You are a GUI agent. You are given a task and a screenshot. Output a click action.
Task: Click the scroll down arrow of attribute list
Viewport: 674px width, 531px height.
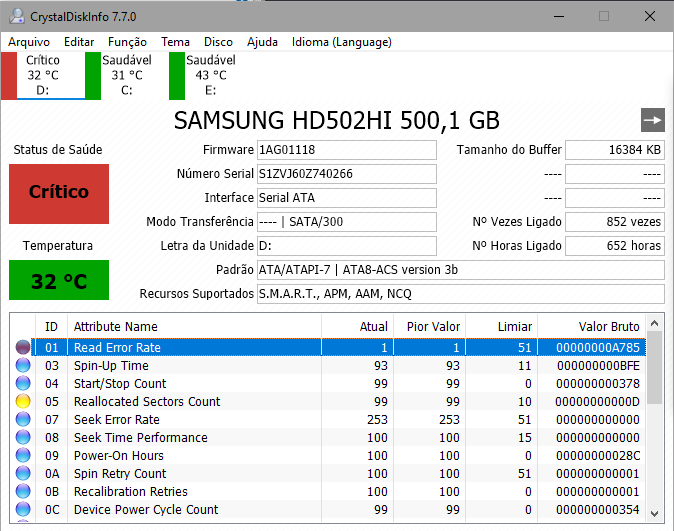655,513
